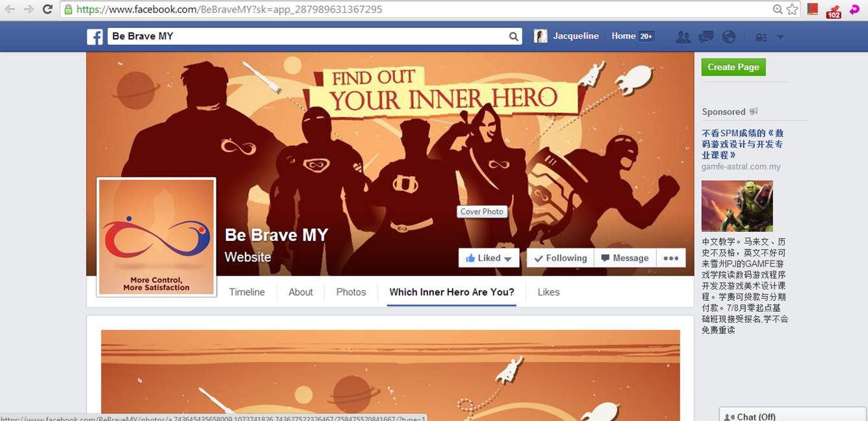Open the Liked dropdown button

[x=489, y=258]
